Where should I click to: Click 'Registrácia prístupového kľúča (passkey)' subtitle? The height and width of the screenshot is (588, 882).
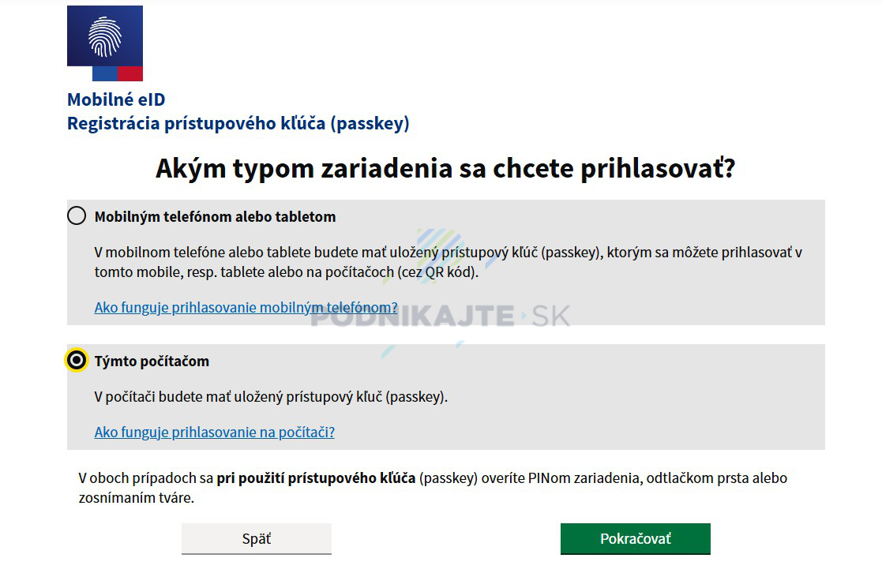(238, 124)
